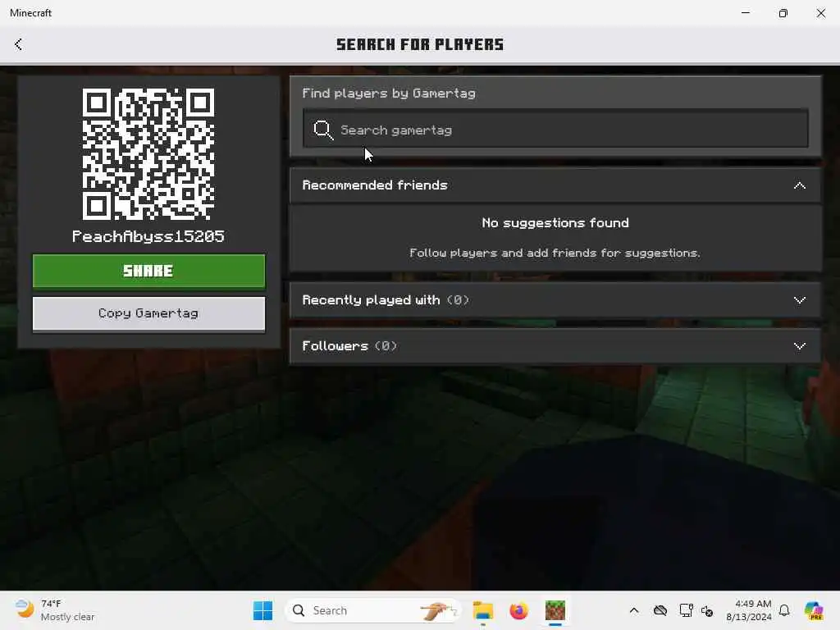
Task: Collapse the Recommended friends section
Action: 555,185
